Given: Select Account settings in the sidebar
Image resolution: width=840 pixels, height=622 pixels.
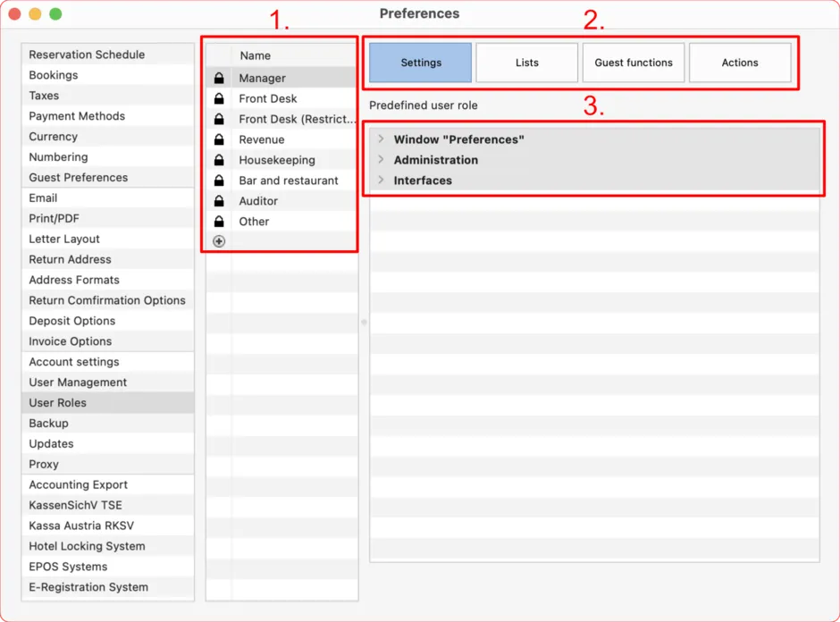Looking at the screenshot, I should coord(107,362).
